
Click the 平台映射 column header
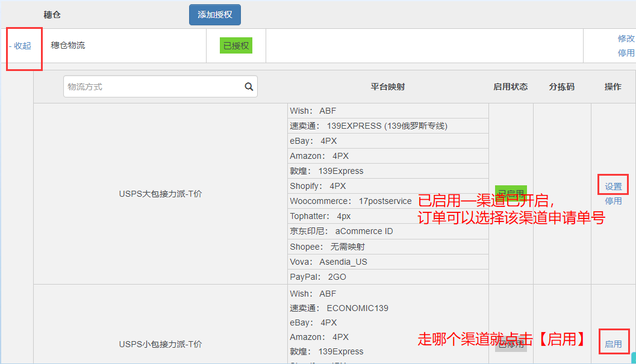pyautogui.click(x=387, y=87)
